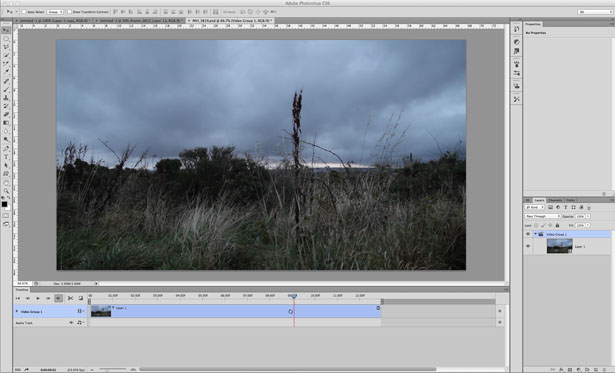Go to first frame in Timeline

point(17,298)
